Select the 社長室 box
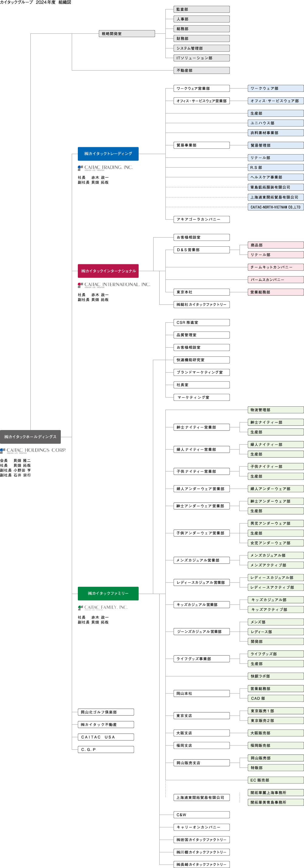The height and width of the screenshot is (868, 304). pyautogui.click(x=202, y=385)
